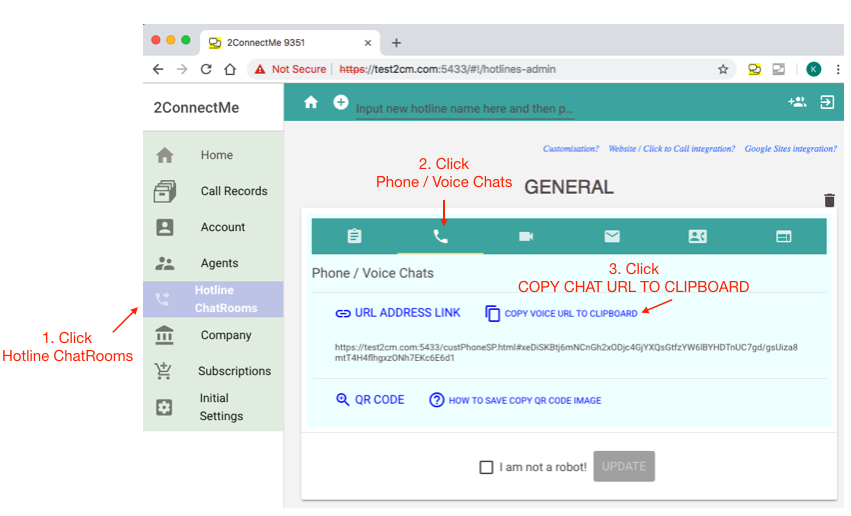Click the Call Records stacked cards icon
The image size is (851, 516).
click(x=164, y=192)
